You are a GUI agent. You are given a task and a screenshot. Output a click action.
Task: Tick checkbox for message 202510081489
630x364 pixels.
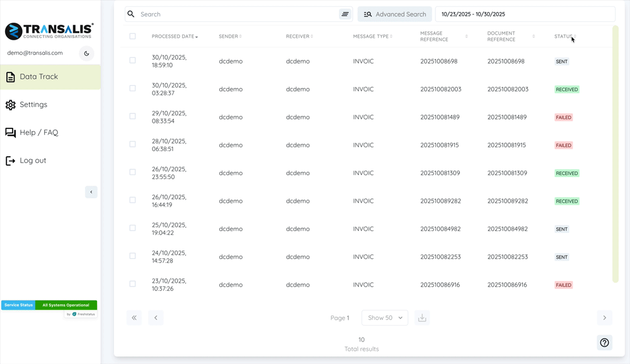(x=132, y=117)
